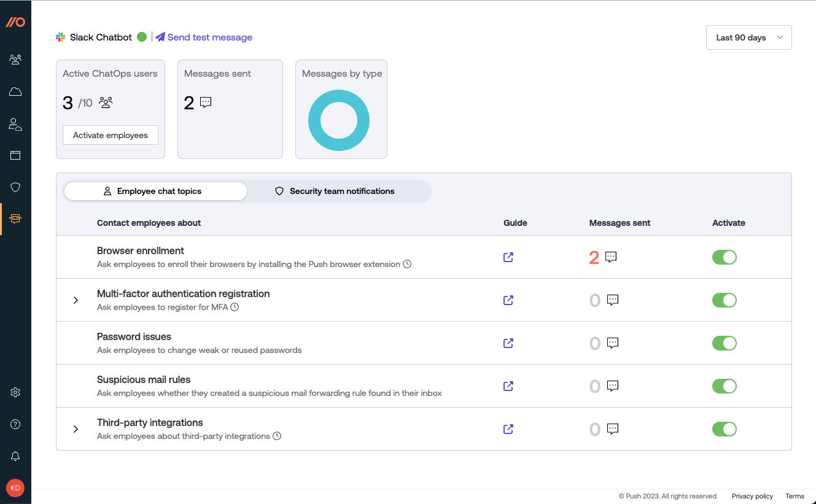The height and width of the screenshot is (504, 816).
Task: Click the Slack logo icon next to Slack Chatbot
Action: click(60, 37)
